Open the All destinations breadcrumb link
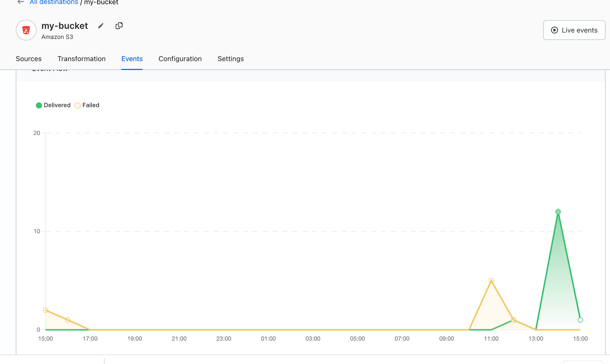The width and height of the screenshot is (610, 364). point(54,2)
